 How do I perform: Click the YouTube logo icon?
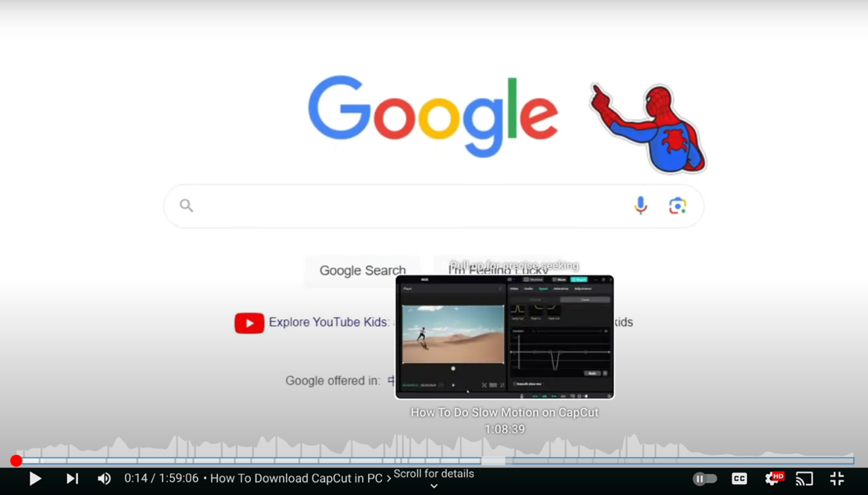[x=249, y=323]
